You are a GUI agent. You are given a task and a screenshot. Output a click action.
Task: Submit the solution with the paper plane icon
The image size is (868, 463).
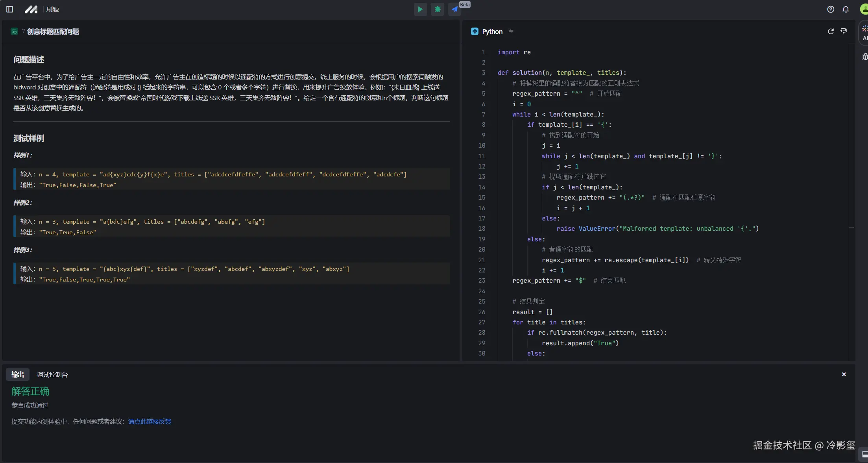pyautogui.click(x=454, y=9)
